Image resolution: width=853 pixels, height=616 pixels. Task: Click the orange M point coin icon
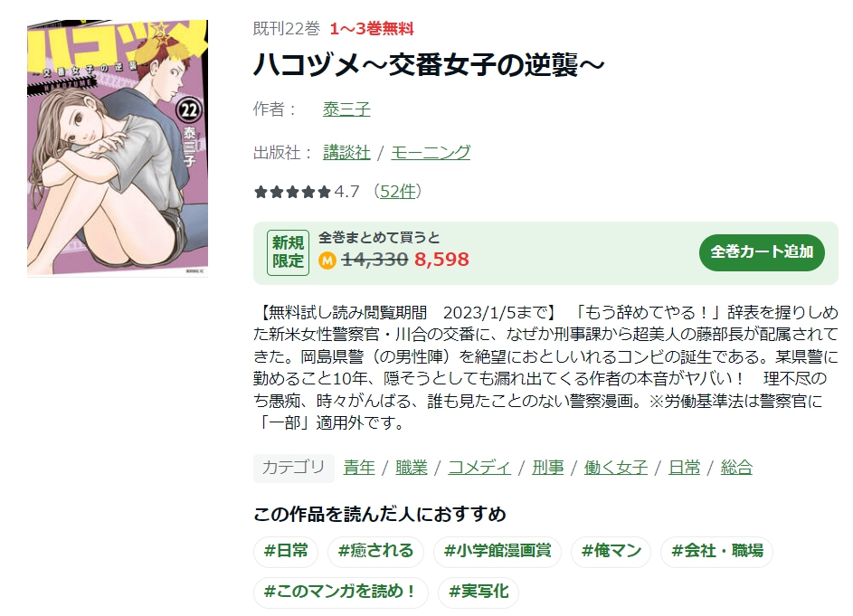(x=327, y=261)
